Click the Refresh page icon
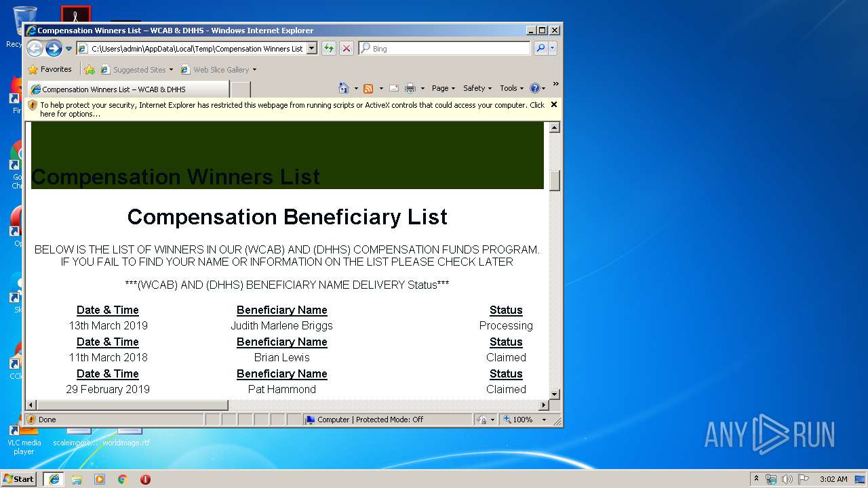 click(329, 48)
